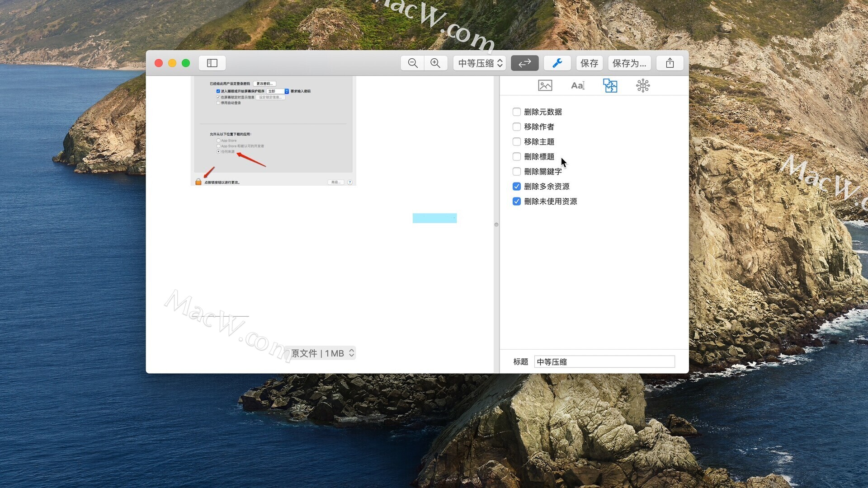This screenshot has width=868, height=488.
Task: Enable 移除主题 checkbox
Action: 517,141
